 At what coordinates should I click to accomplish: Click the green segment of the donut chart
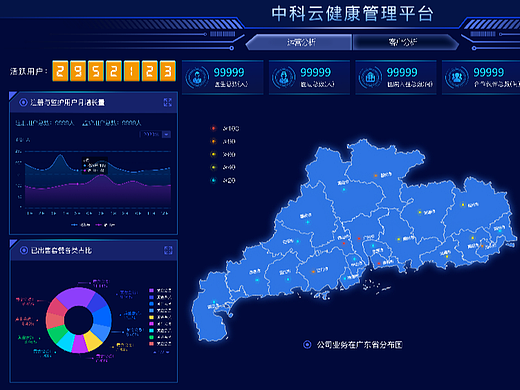[57, 334]
